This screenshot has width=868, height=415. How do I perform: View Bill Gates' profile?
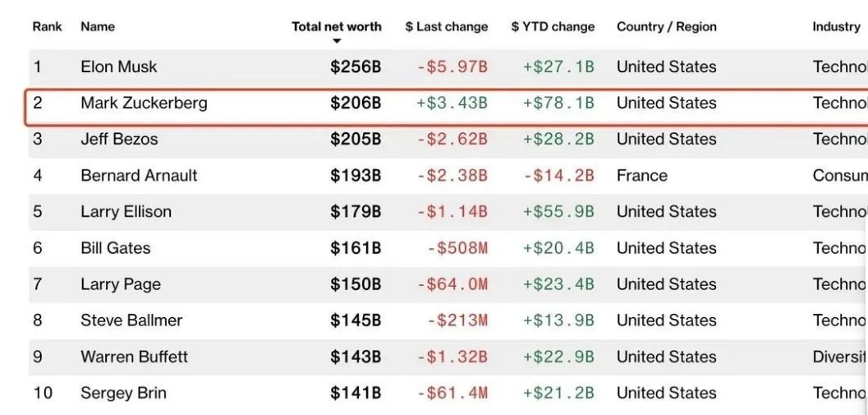(115, 247)
